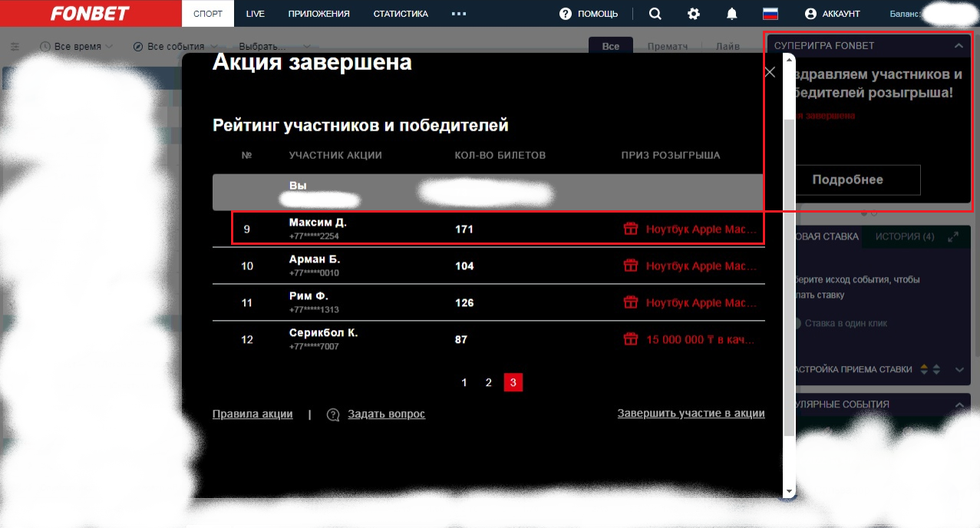Select the Лайв filter tab

coord(728,46)
